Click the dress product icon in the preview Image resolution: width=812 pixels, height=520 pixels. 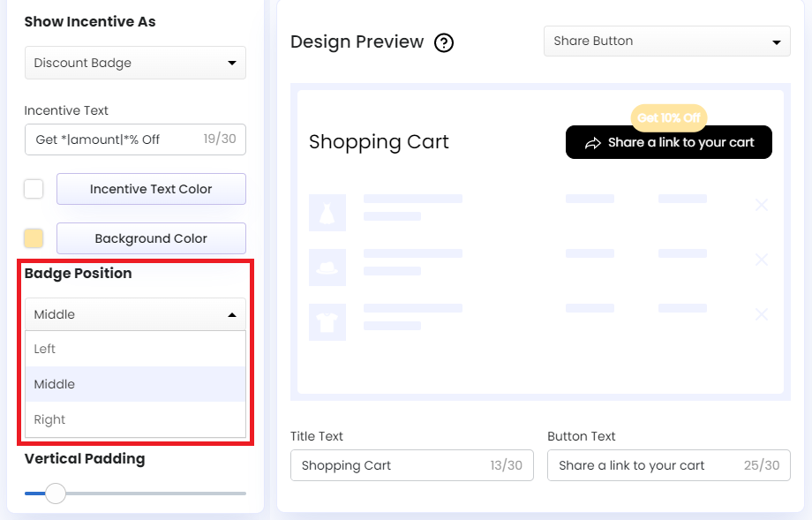[327, 213]
